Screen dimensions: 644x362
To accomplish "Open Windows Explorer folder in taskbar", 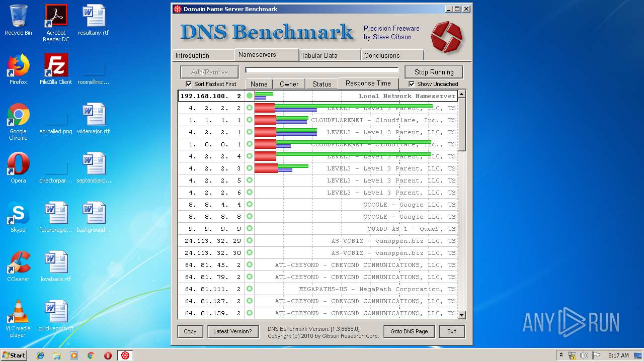I will tap(57, 355).
